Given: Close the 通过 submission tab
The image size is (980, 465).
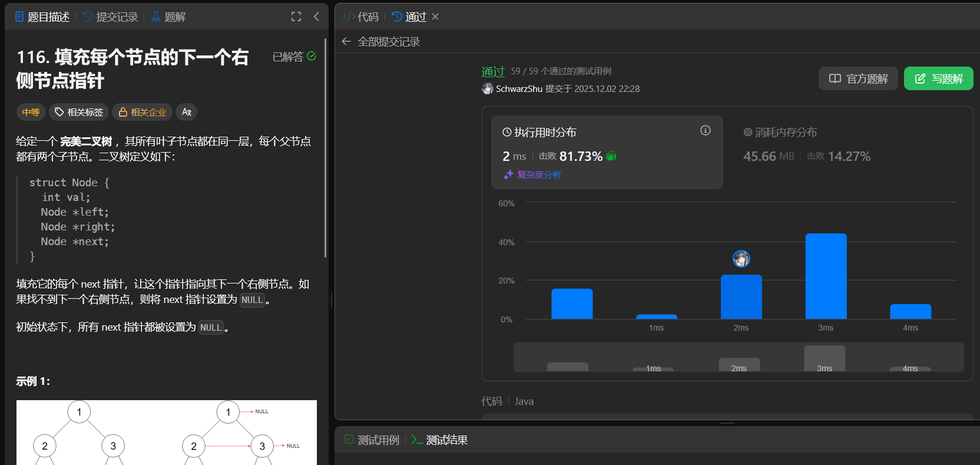Looking at the screenshot, I should [x=435, y=17].
